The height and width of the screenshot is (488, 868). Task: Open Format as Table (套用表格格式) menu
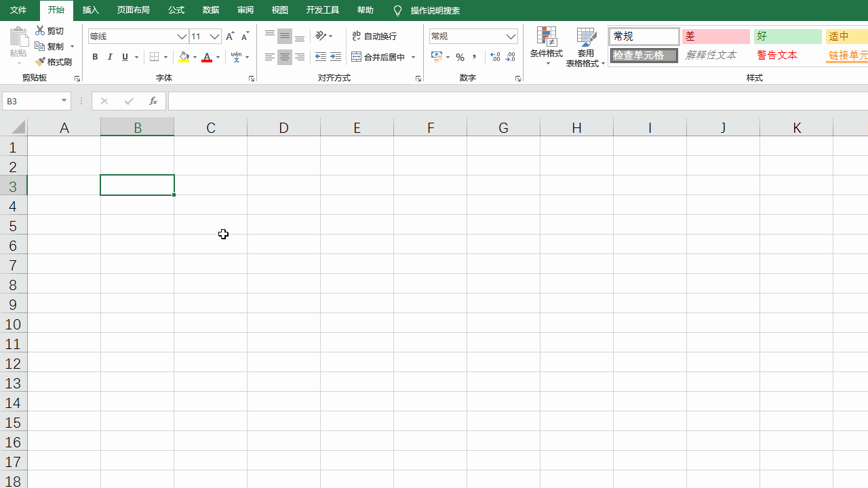[586, 47]
